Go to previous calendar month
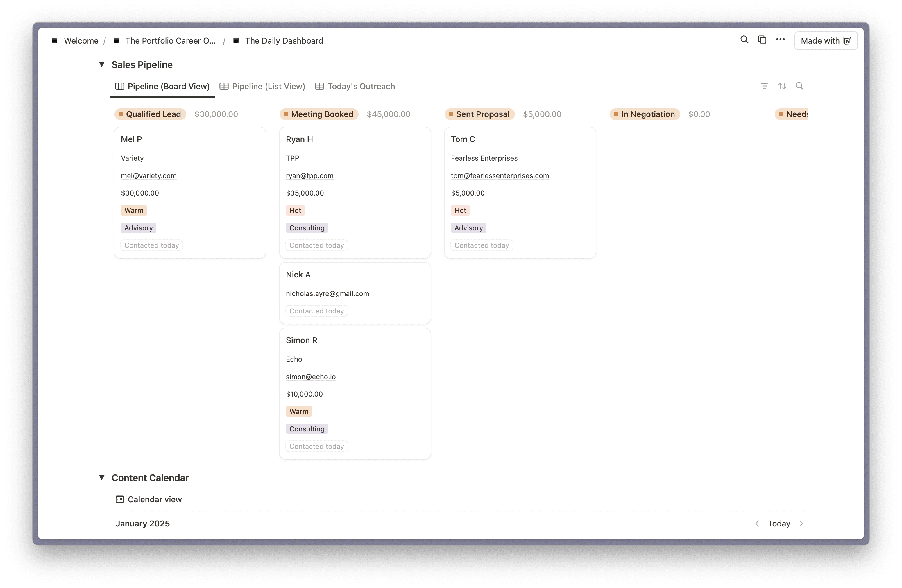This screenshot has width=902, height=588. pyautogui.click(x=757, y=523)
